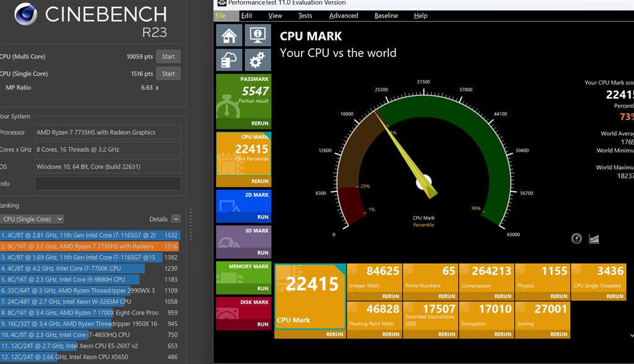Click the PerformanceTest title bar app icon
634x364 pixels.
point(222,3)
